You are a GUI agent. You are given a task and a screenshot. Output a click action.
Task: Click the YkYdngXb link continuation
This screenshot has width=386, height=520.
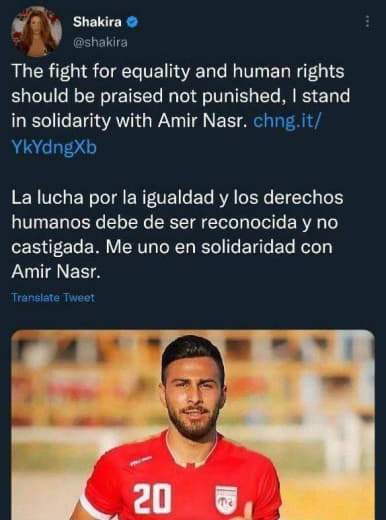tap(54, 146)
